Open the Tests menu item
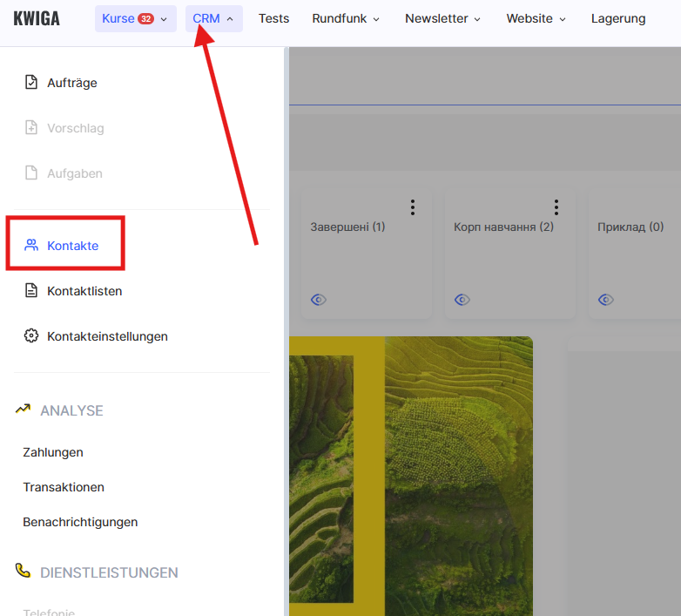Viewport: 681px width, 616px height. (273, 18)
